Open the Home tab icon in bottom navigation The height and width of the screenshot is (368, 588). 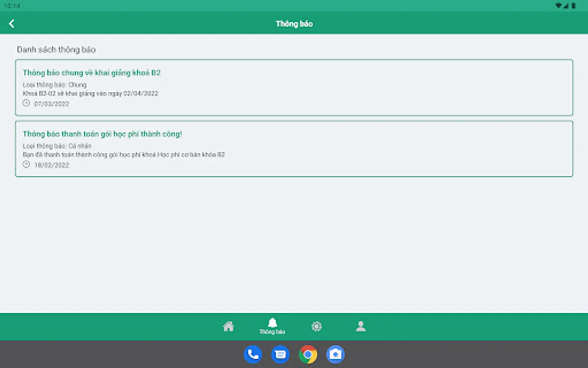click(229, 326)
